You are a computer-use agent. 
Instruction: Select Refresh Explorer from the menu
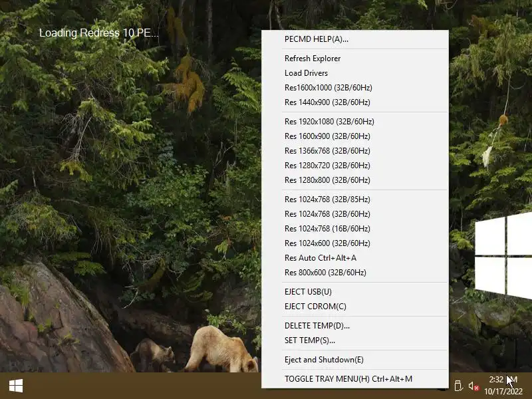[355, 59]
